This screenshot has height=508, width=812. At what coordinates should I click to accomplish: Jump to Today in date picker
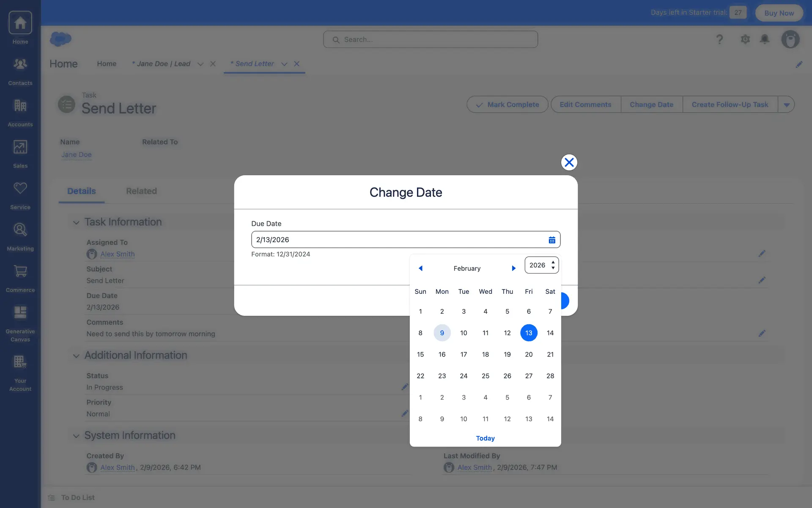[x=485, y=438]
